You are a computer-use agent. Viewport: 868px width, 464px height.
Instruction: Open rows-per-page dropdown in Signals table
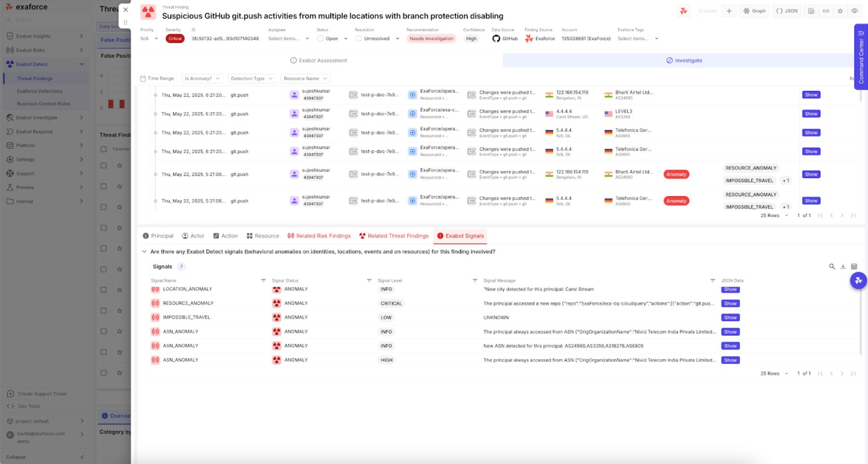point(774,373)
